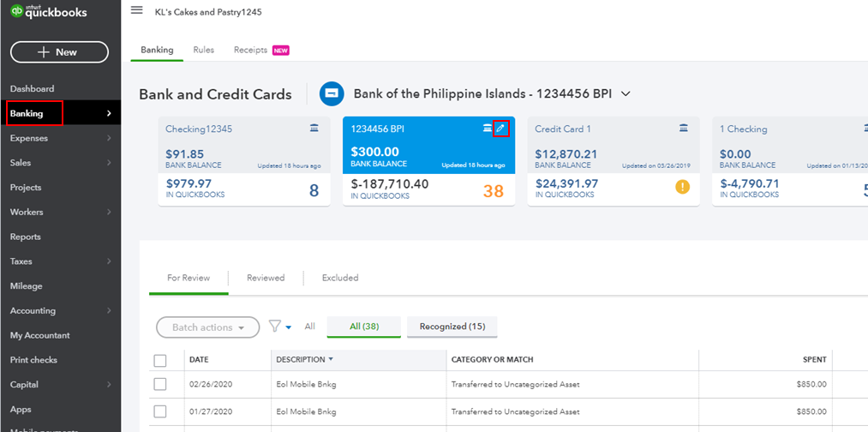Click the CATEGORY OR MATCH column header
868x432 pixels.
click(x=492, y=359)
